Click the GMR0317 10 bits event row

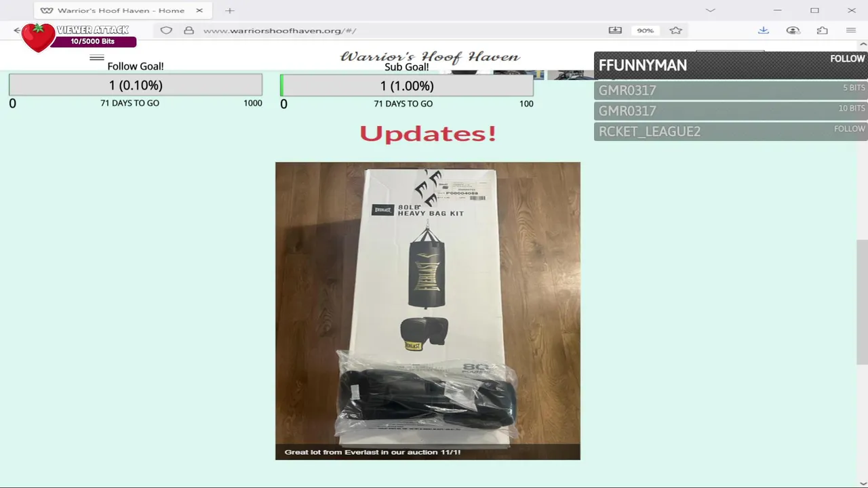[730, 110]
